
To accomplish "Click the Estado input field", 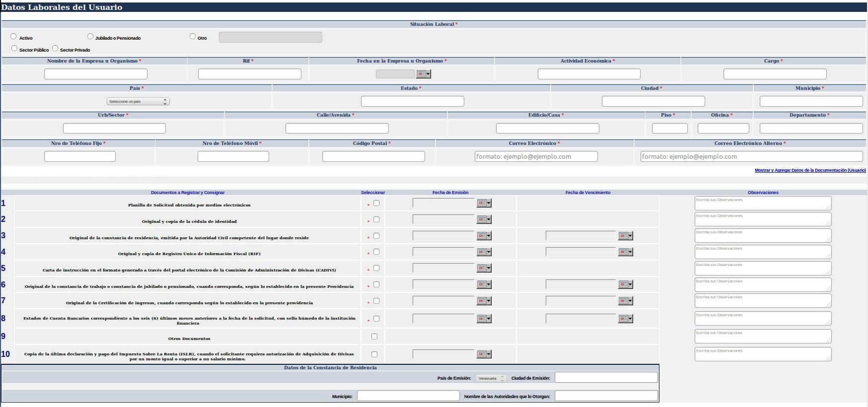I will coord(413,101).
